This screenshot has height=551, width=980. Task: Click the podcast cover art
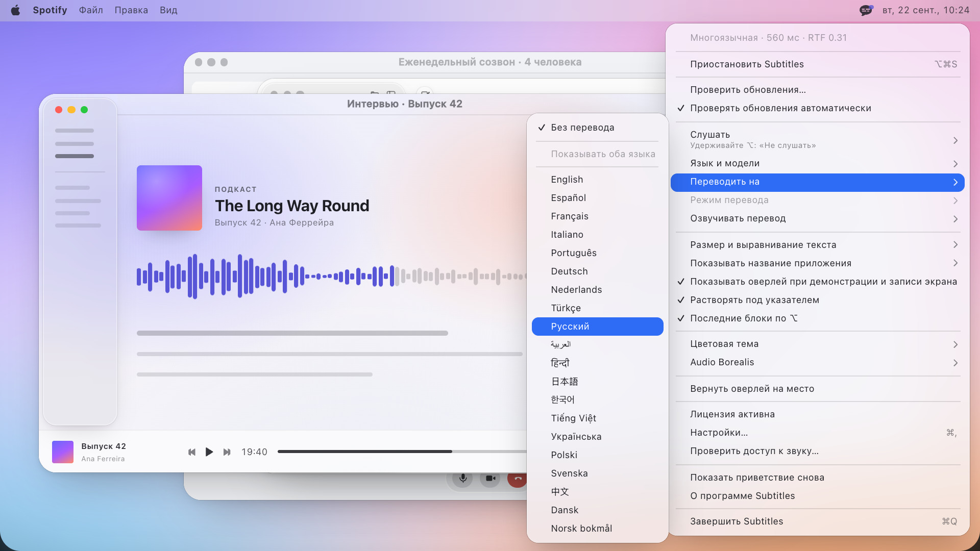[x=169, y=198]
